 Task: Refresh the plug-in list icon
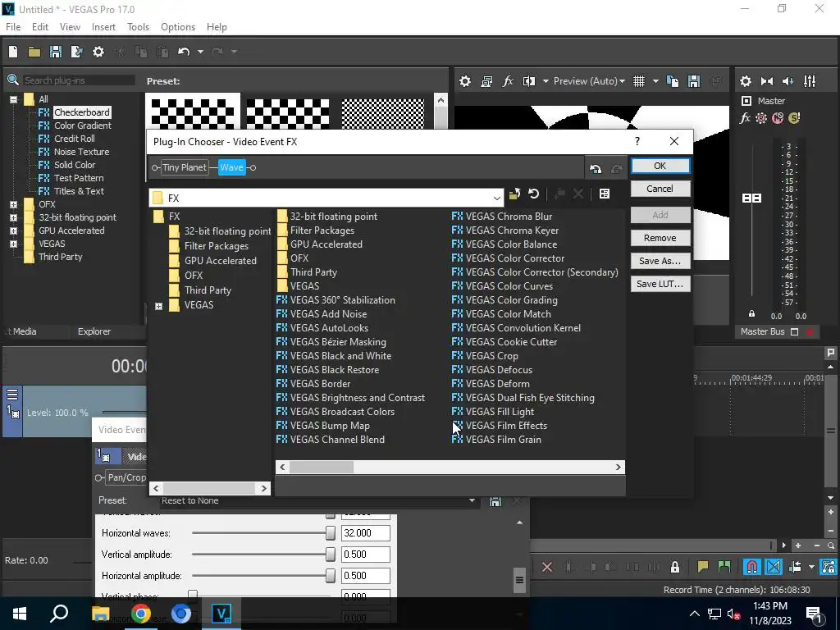pyautogui.click(x=533, y=194)
